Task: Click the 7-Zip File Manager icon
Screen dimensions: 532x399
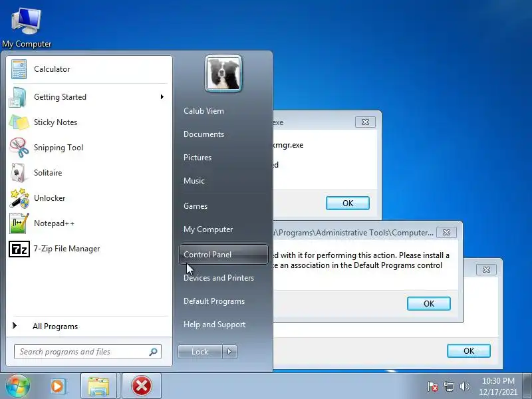Action: click(19, 249)
